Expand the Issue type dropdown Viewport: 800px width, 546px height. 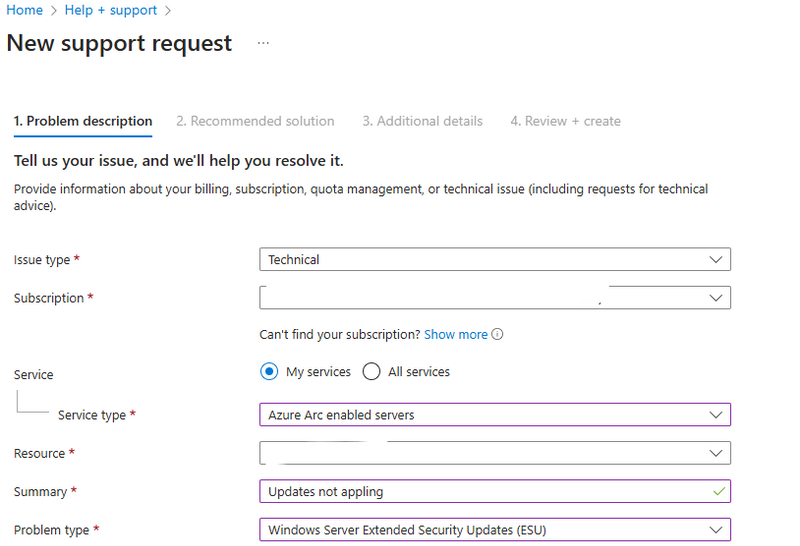[x=494, y=260]
